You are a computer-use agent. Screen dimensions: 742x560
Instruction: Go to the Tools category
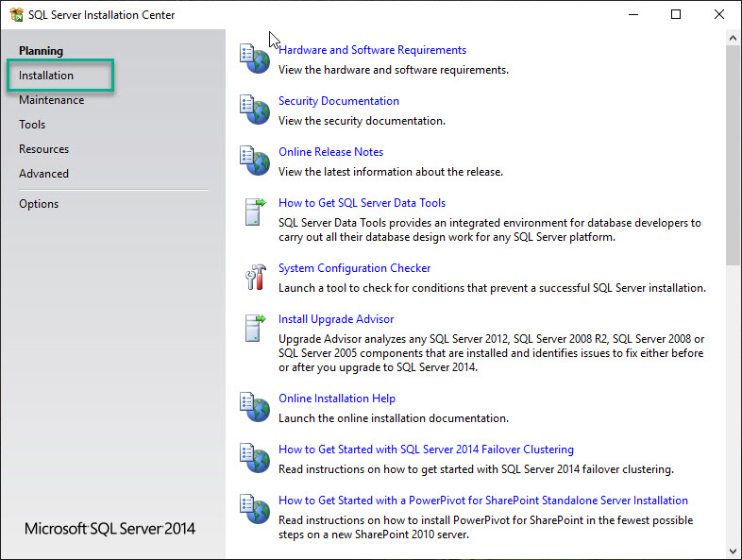click(x=32, y=125)
